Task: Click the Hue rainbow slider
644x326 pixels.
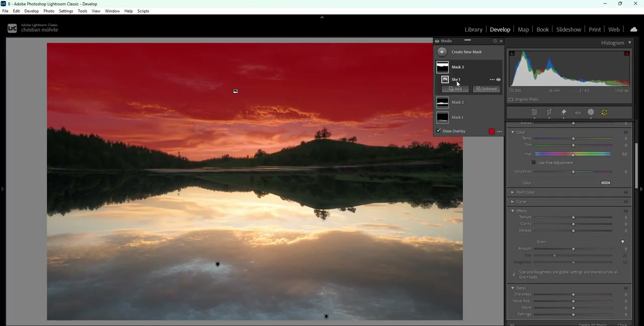Action: click(x=573, y=154)
